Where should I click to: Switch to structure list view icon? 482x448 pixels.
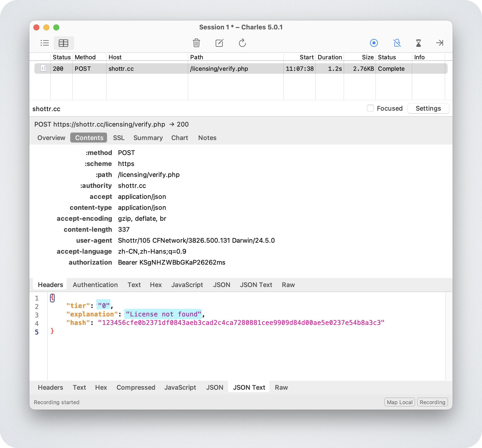point(45,43)
